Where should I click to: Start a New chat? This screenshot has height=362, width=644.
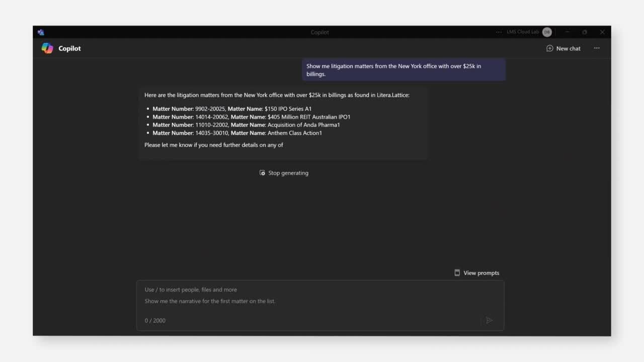coord(563,48)
